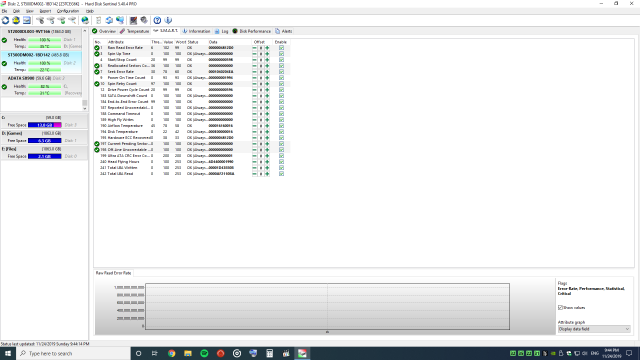Click the disk icon with green arrow

62,20
